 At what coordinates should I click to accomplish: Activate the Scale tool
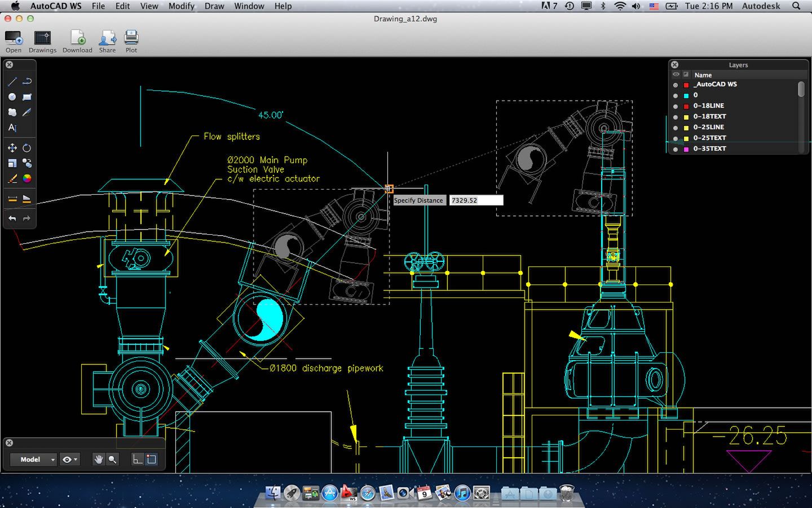pyautogui.click(x=12, y=163)
